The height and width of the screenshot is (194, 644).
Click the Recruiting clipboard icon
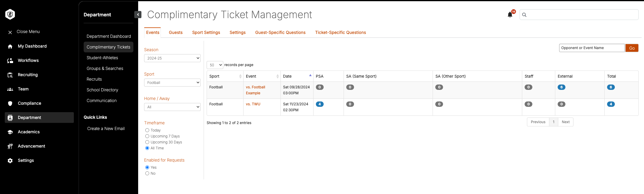(x=10, y=75)
